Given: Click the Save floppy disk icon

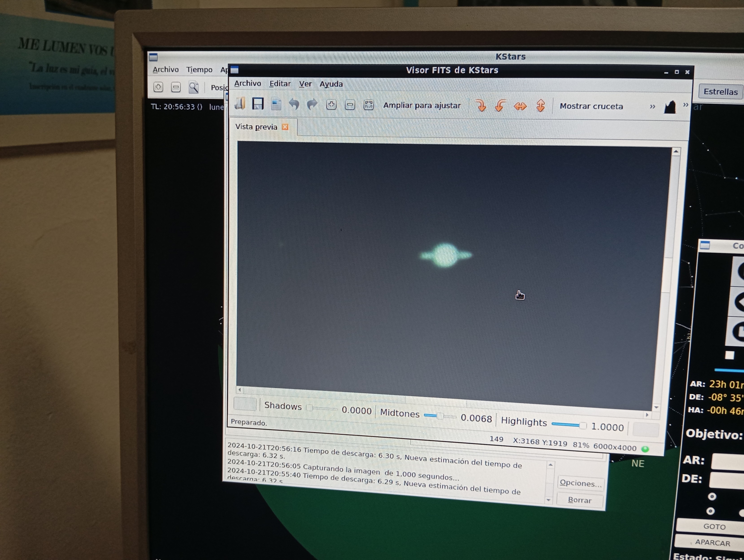Looking at the screenshot, I should point(258,104).
